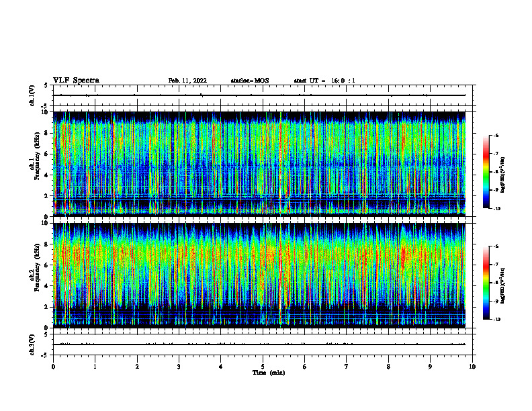Click the "start UT = 16: 0 : 1" text
The height and width of the screenshot is (411, 532).
[x=324, y=81]
